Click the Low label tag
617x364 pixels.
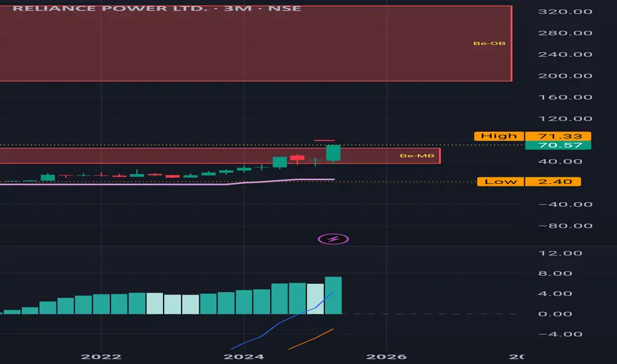click(500, 181)
